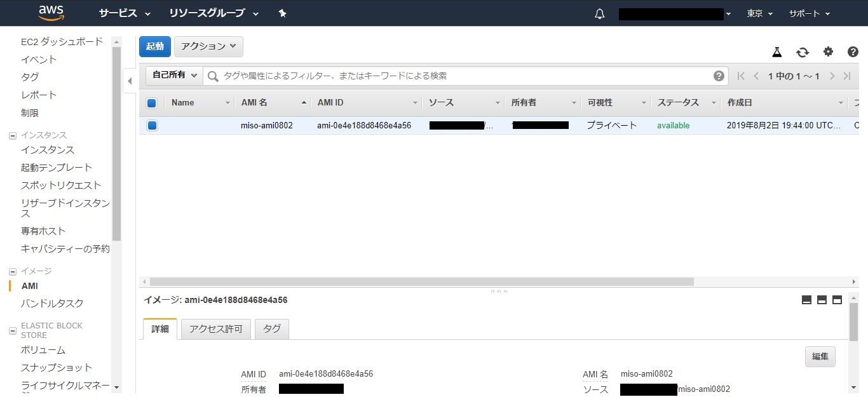Click the AWS logo home icon
This screenshot has height=397, width=868.
coord(51,13)
